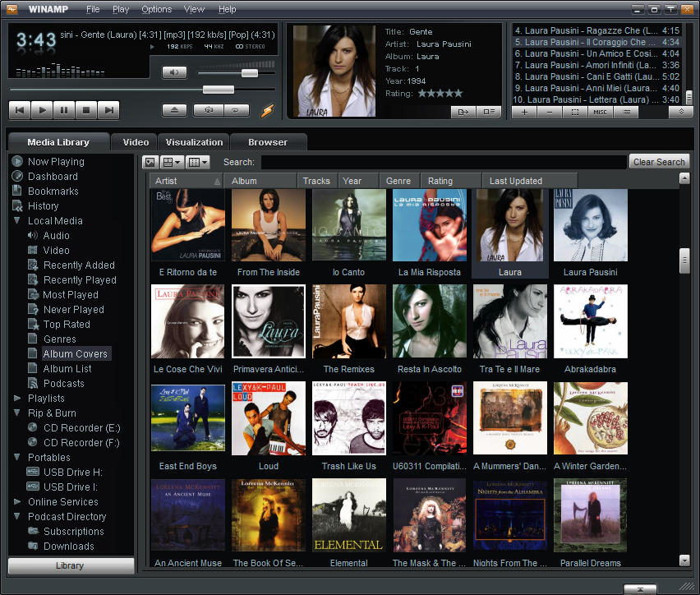Open the Dashboard item
This screenshot has width=700, height=595.
[x=53, y=177]
